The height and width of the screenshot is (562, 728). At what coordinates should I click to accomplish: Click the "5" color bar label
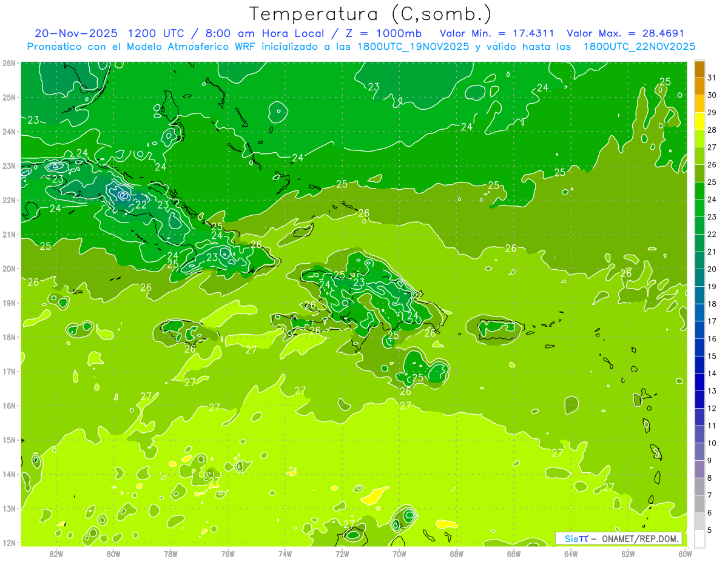point(710,530)
